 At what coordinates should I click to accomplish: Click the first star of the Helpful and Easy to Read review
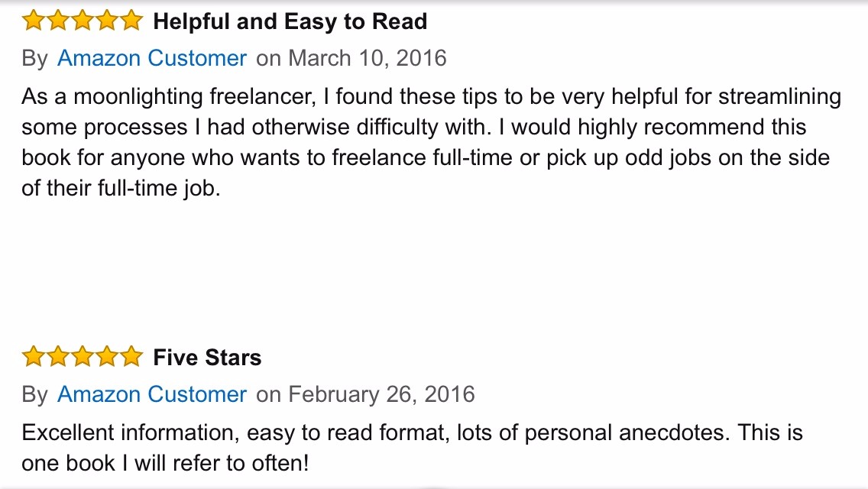point(34,21)
